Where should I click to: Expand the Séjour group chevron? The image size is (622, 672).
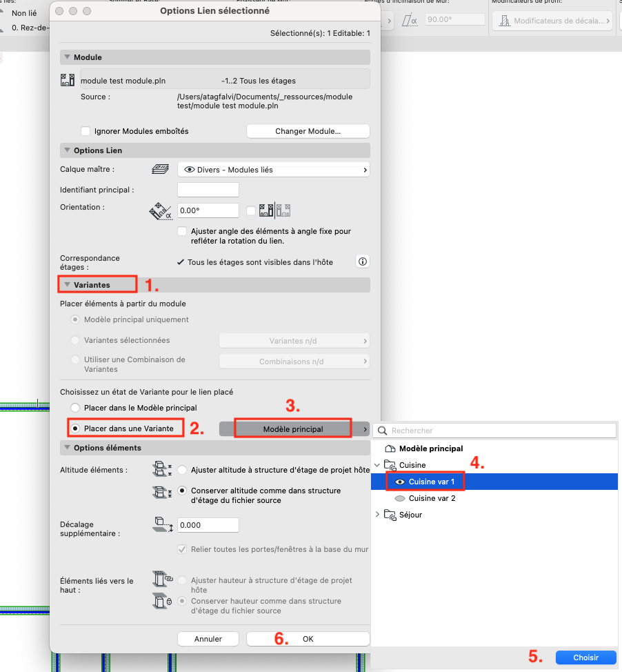pos(377,514)
